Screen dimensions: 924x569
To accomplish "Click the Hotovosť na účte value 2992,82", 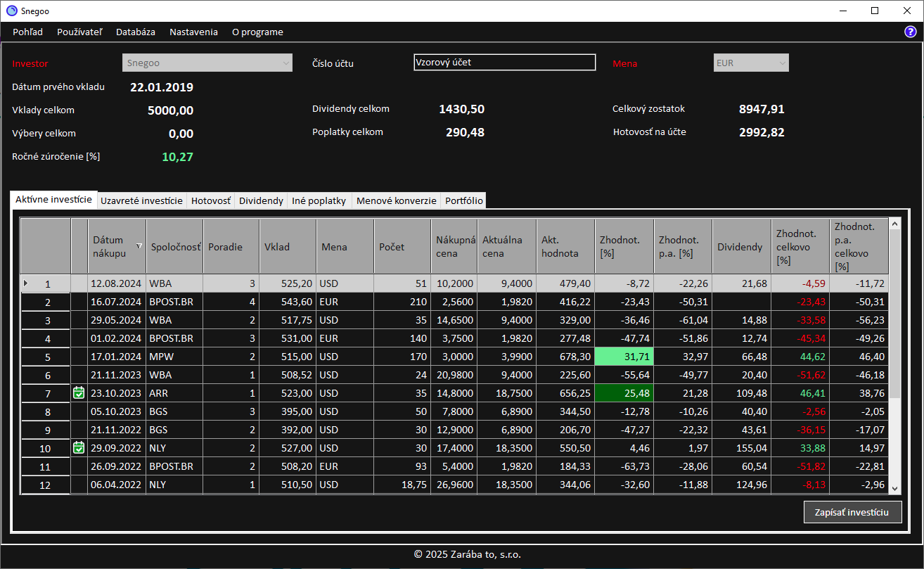I will coord(762,132).
